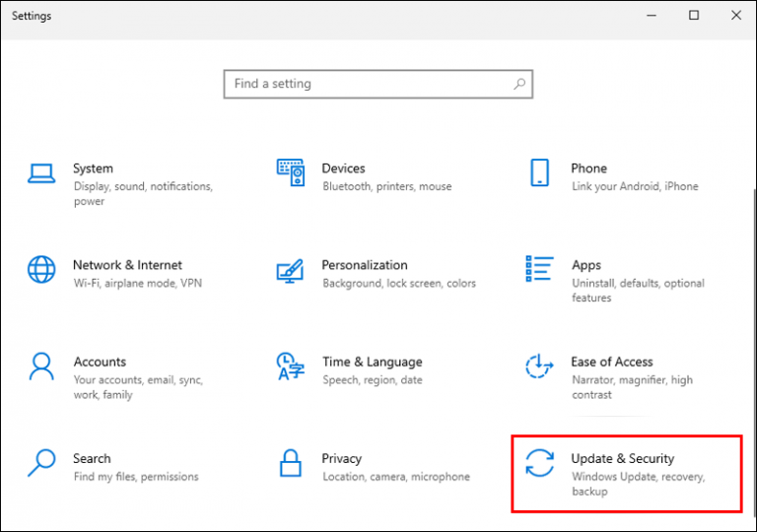This screenshot has height=532, width=757.
Task: Open the Search magnifying glass category icon
Action: 41,462
